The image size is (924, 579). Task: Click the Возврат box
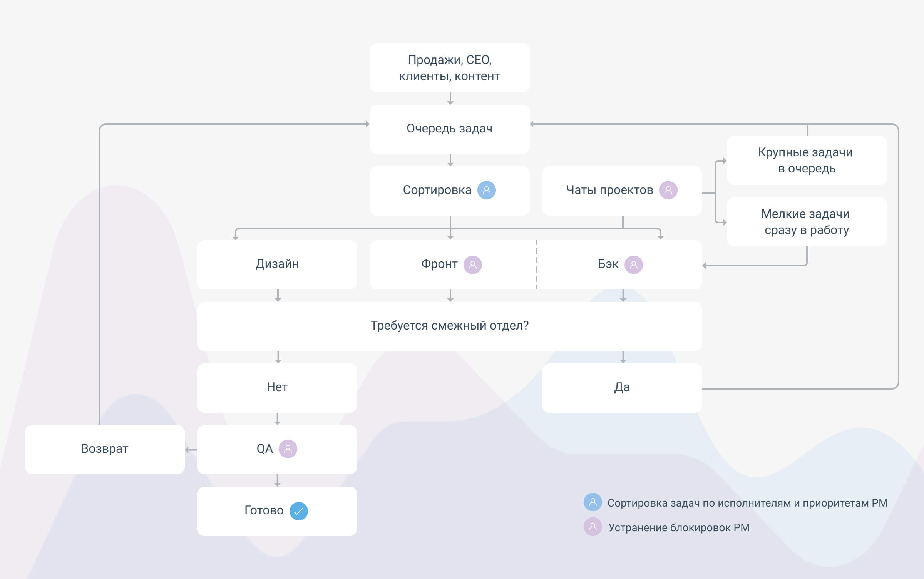105,450
